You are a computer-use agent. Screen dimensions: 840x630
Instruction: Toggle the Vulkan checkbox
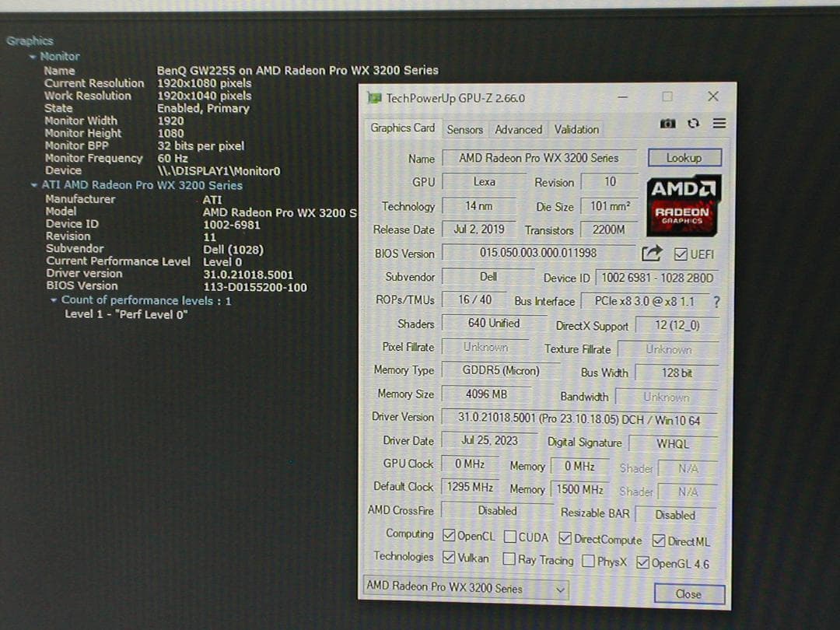[449, 558]
